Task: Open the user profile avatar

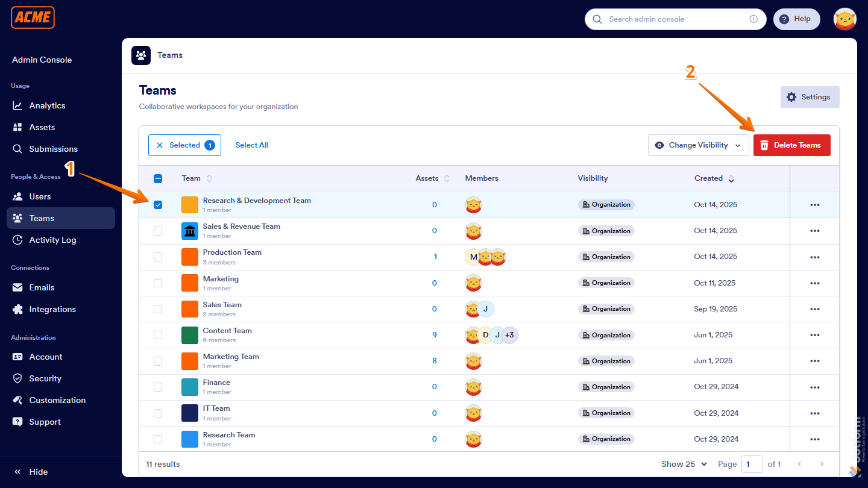Action: point(845,19)
